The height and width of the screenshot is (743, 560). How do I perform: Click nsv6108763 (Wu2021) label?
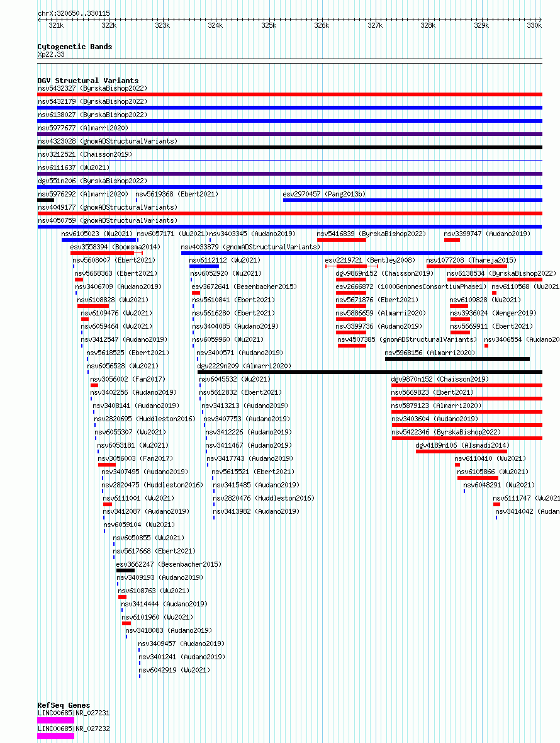pyautogui.click(x=154, y=591)
